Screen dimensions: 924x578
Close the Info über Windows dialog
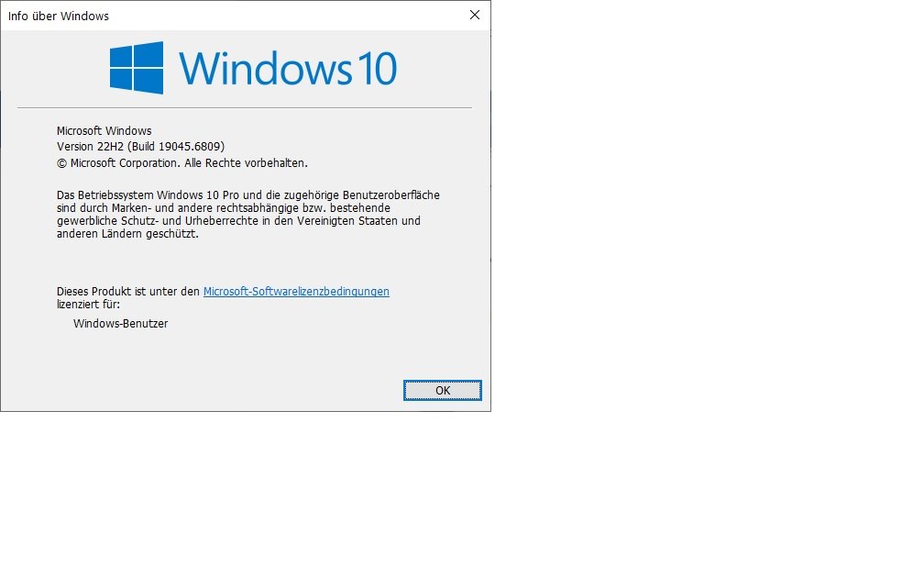coord(475,16)
